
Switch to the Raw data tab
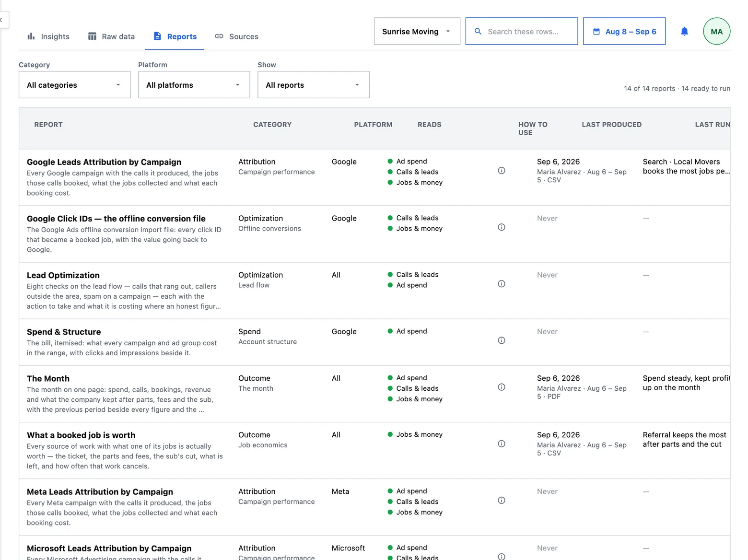pyautogui.click(x=111, y=36)
